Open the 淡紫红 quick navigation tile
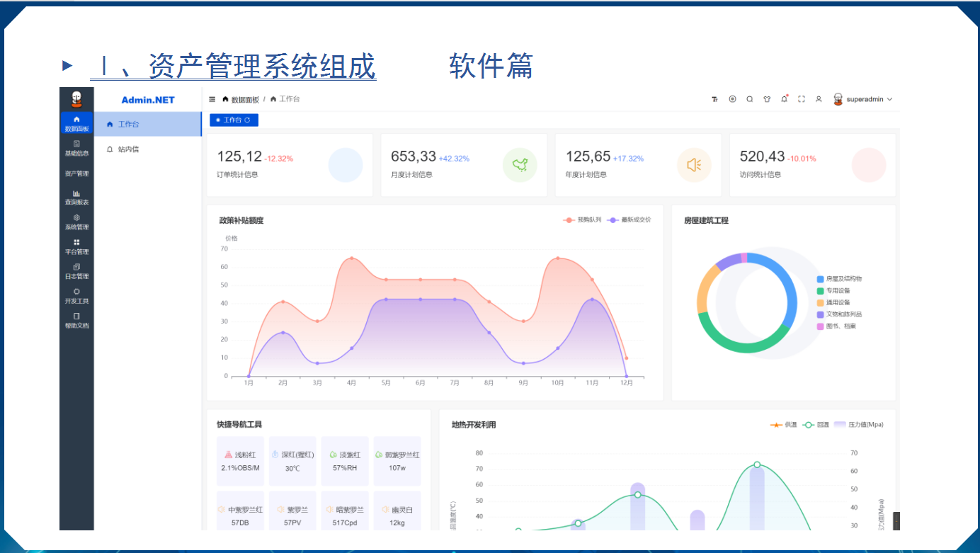This screenshot has height=553, width=980. tap(345, 461)
